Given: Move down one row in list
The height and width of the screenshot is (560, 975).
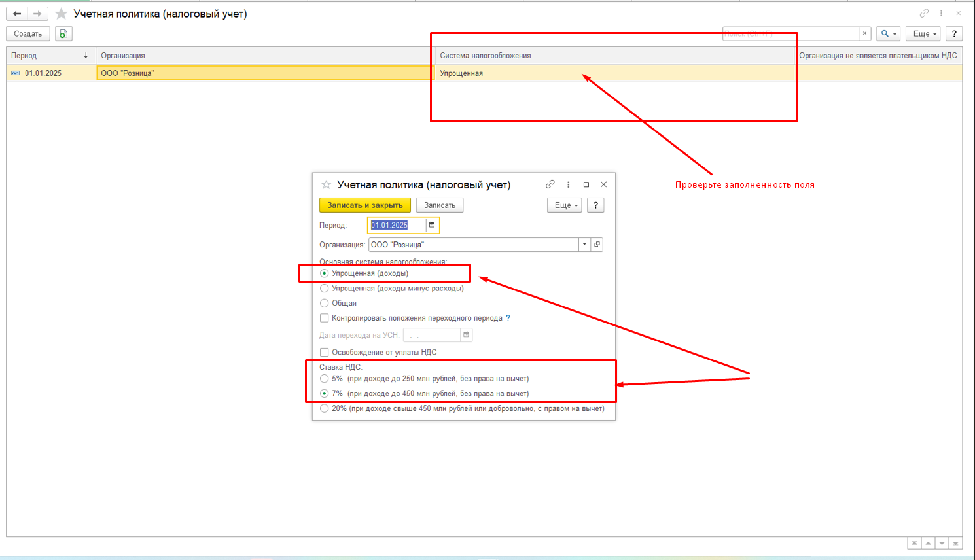Looking at the screenshot, I should pyautogui.click(x=942, y=544).
